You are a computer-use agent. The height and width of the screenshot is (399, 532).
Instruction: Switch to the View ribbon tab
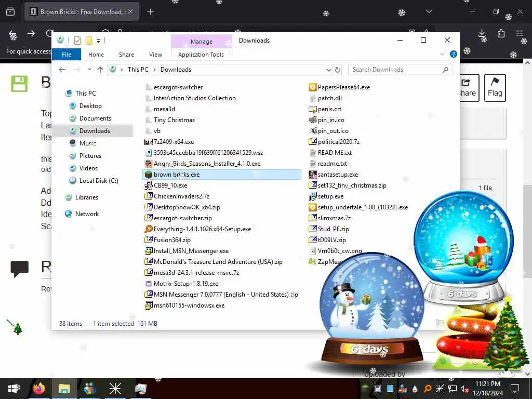tap(155, 54)
